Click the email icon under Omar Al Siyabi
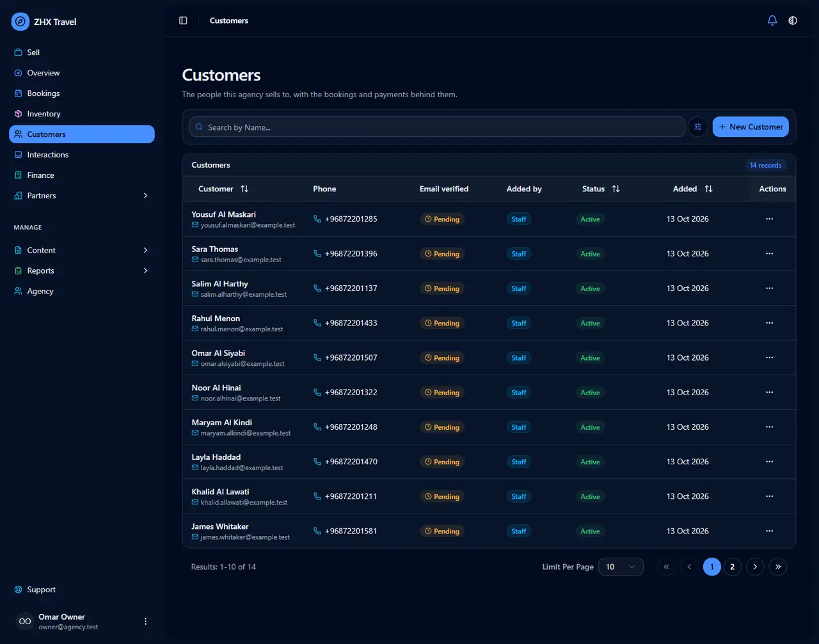 195,364
